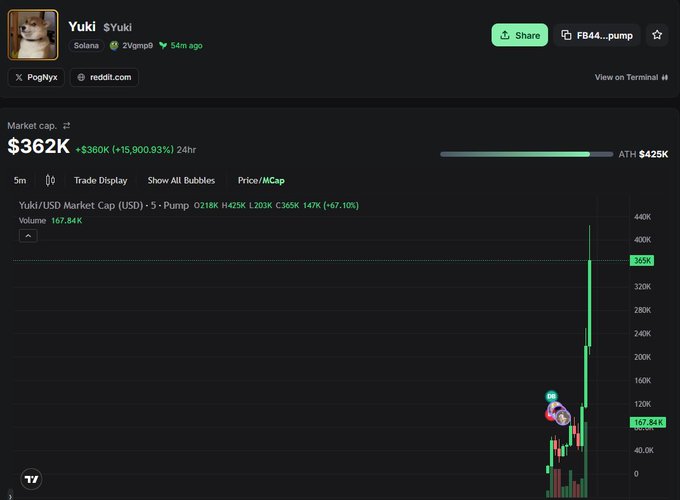Click the dog avatar trade bubble on chart
680x500 pixels.
[x=563, y=417]
